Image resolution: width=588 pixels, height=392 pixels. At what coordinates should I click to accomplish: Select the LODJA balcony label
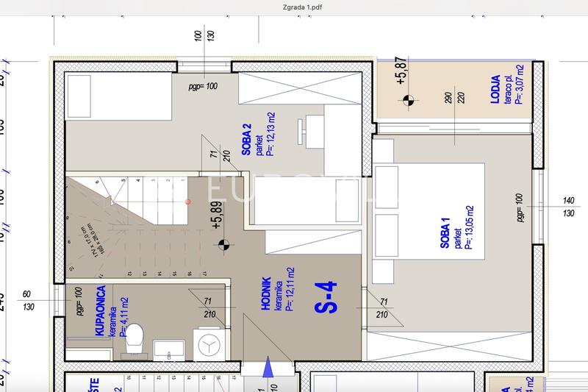(495, 89)
